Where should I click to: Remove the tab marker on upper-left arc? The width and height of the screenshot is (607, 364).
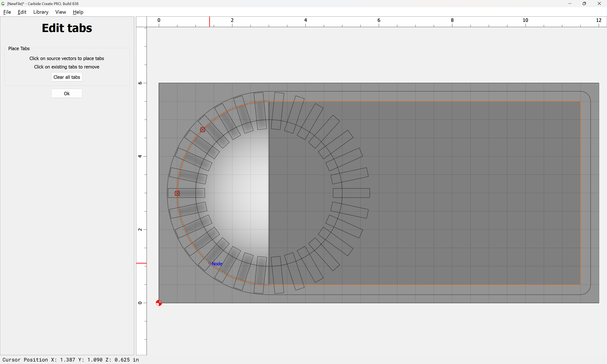point(202,130)
